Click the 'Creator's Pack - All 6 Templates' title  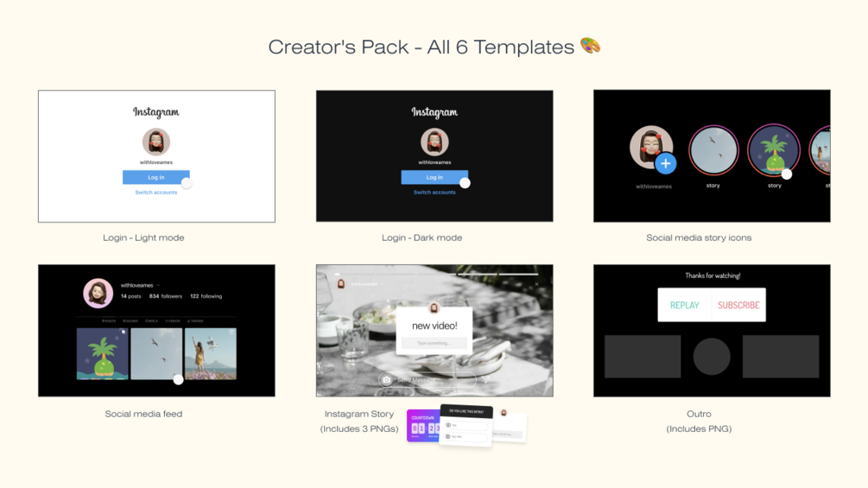click(421, 47)
